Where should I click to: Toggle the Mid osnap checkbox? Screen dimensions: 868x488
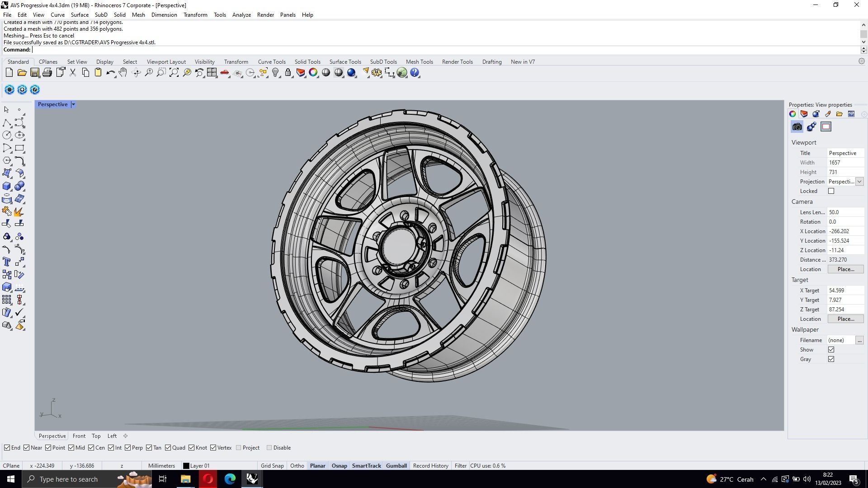click(71, 448)
